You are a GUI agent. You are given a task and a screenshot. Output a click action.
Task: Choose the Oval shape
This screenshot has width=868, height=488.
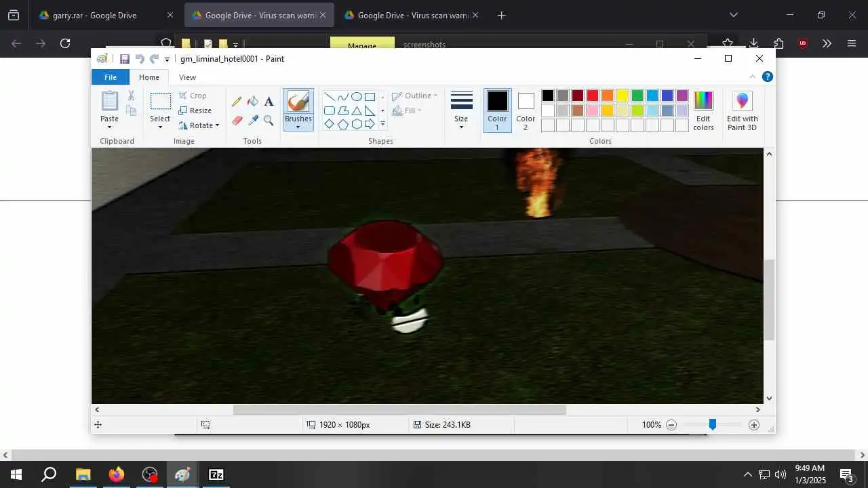(356, 97)
